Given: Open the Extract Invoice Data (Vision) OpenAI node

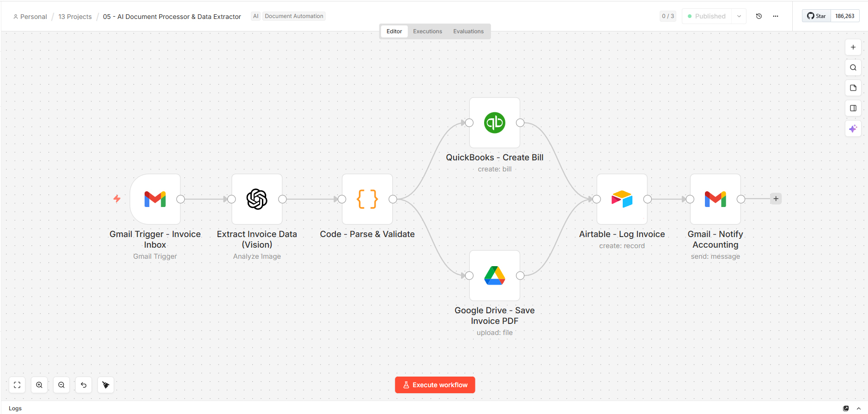Looking at the screenshot, I should pos(257,199).
